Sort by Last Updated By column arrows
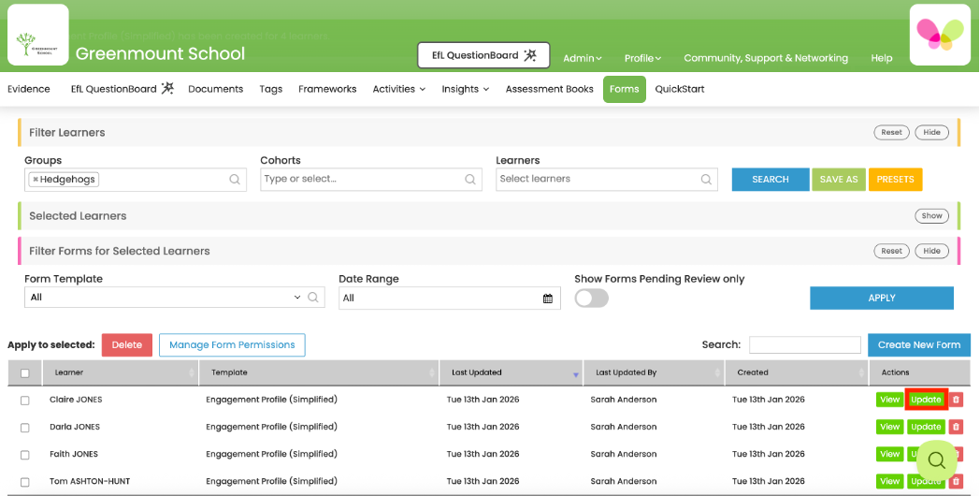The width and height of the screenshot is (980, 496). pos(717,372)
